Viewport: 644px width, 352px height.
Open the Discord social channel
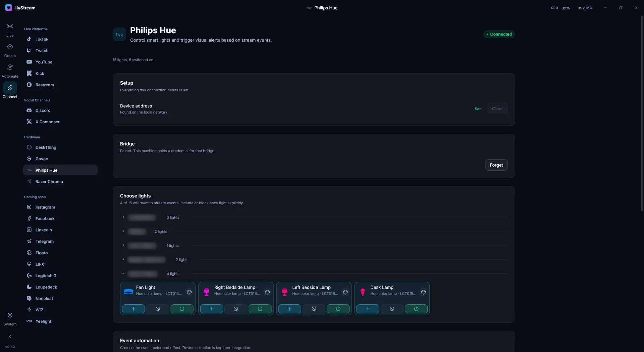tap(60, 111)
